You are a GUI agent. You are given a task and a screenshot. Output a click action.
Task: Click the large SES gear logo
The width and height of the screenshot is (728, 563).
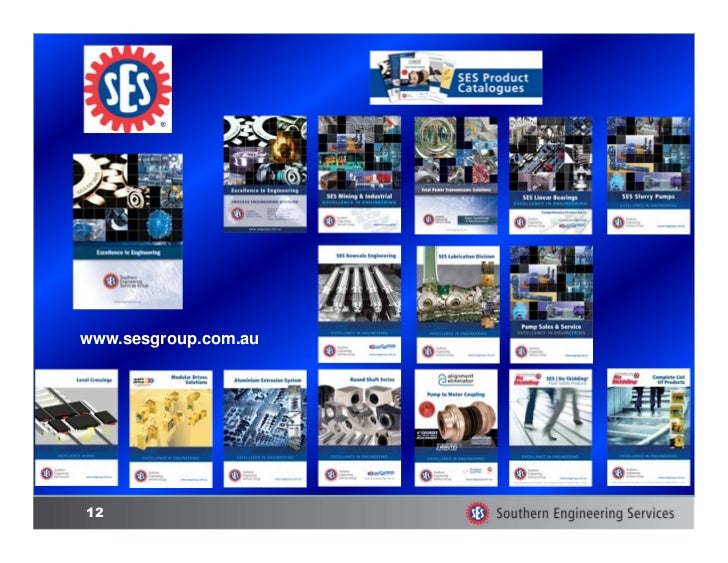point(128,89)
